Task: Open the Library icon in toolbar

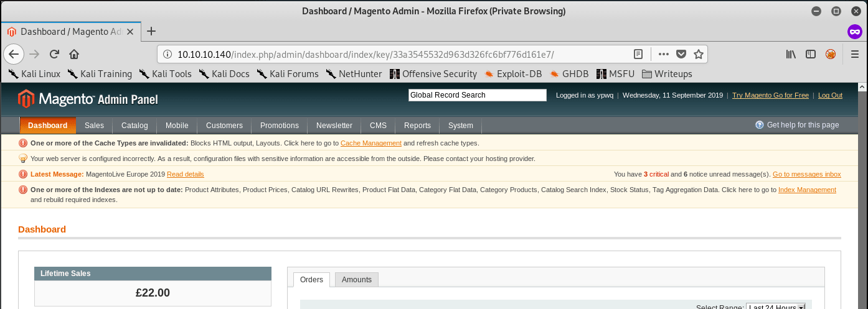Action: click(x=791, y=54)
